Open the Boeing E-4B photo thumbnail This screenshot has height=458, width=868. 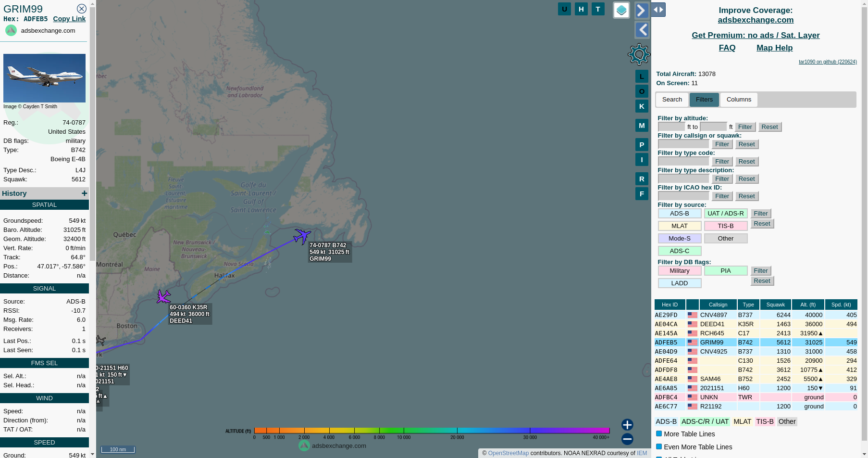click(44, 78)
